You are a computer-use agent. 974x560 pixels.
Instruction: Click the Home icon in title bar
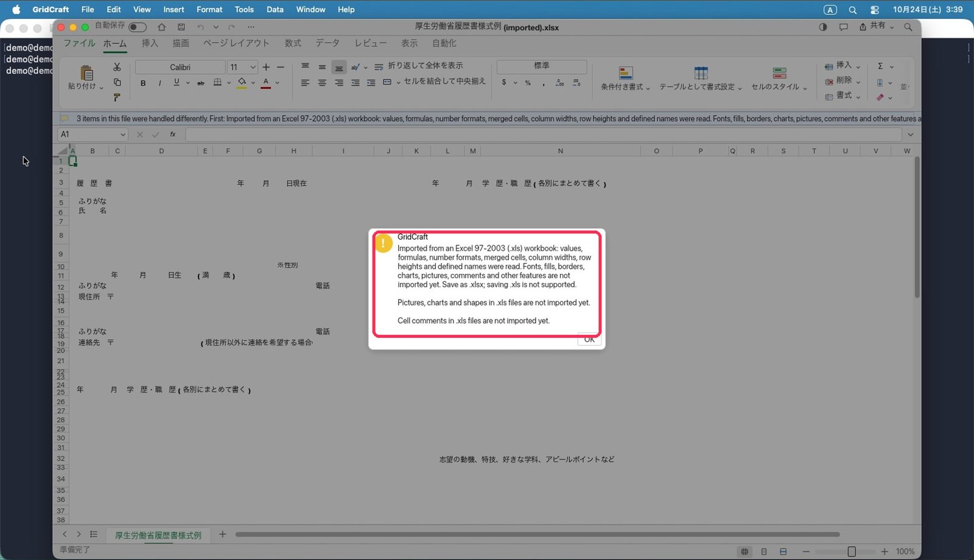click(162, 27)
